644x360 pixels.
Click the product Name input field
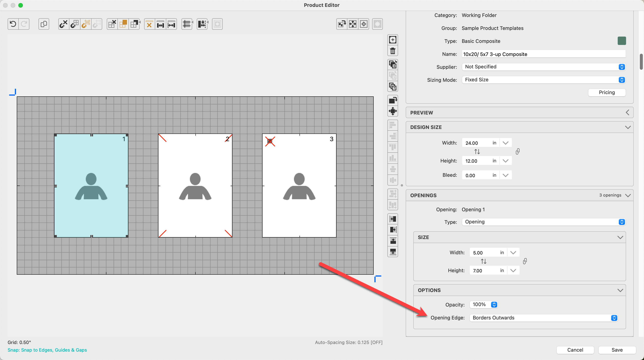pos(543,54)
